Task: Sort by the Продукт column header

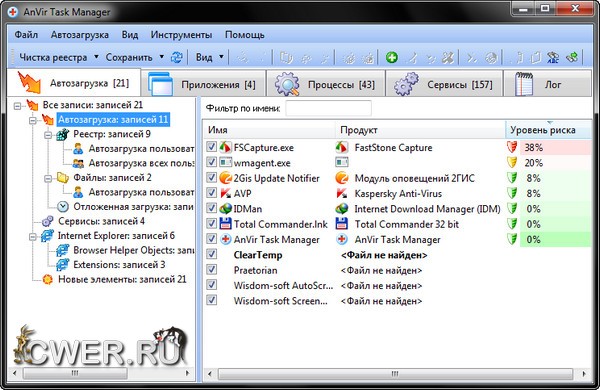Action: point(420,130)
